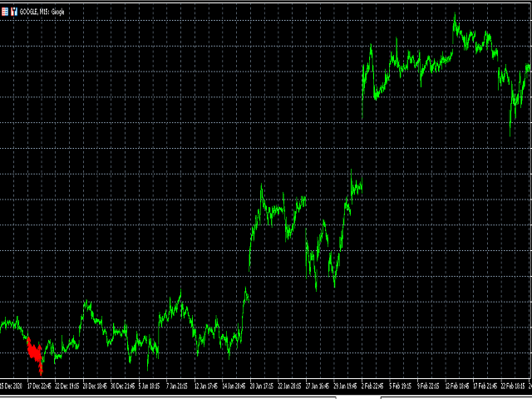Click the '22 Feb 18:15' time axis label

(512, 386)
